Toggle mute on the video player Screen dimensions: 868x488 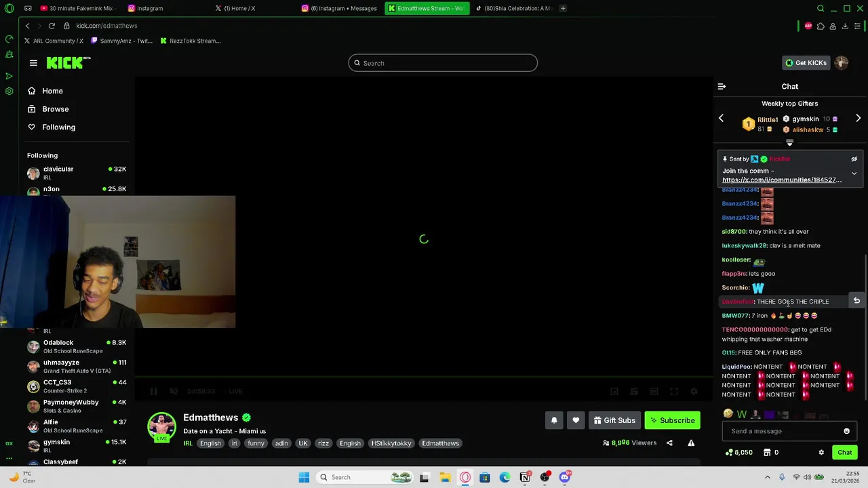(x=174, y=391)
